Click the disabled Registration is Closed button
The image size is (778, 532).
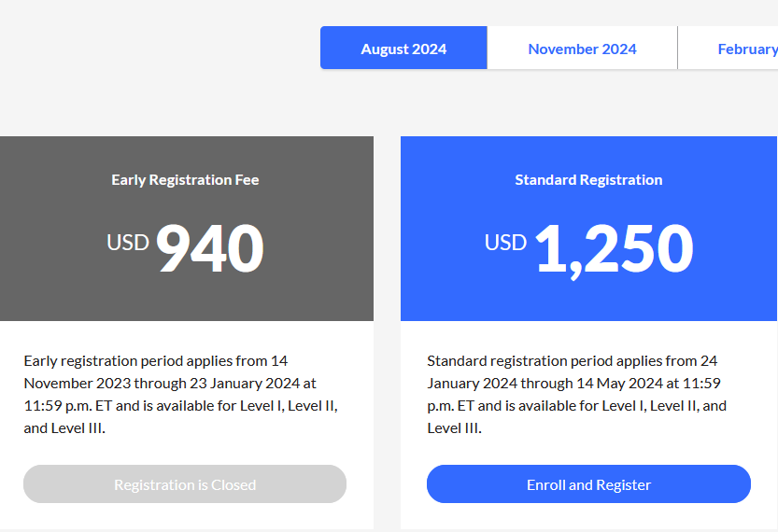click(185, 484)
